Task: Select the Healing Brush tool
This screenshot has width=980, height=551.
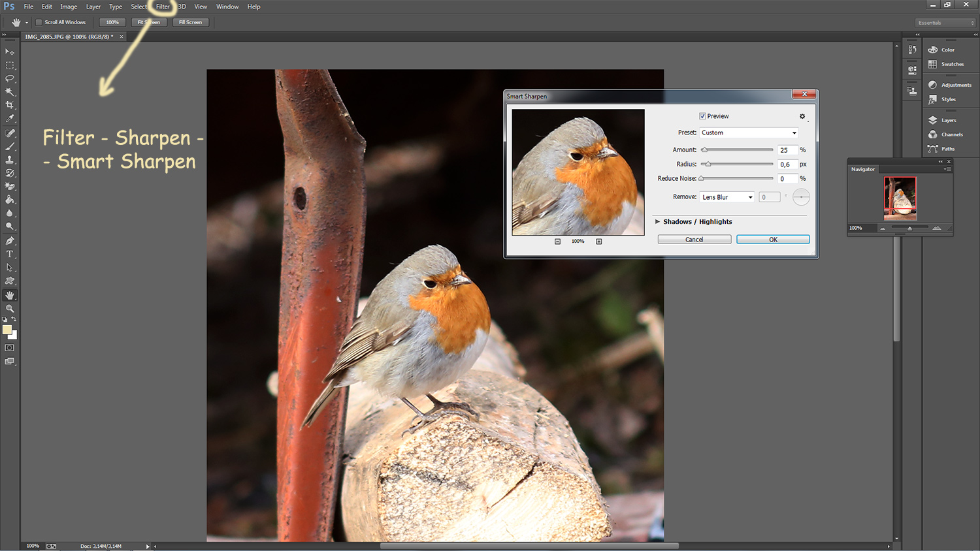Action: (10, 133)
